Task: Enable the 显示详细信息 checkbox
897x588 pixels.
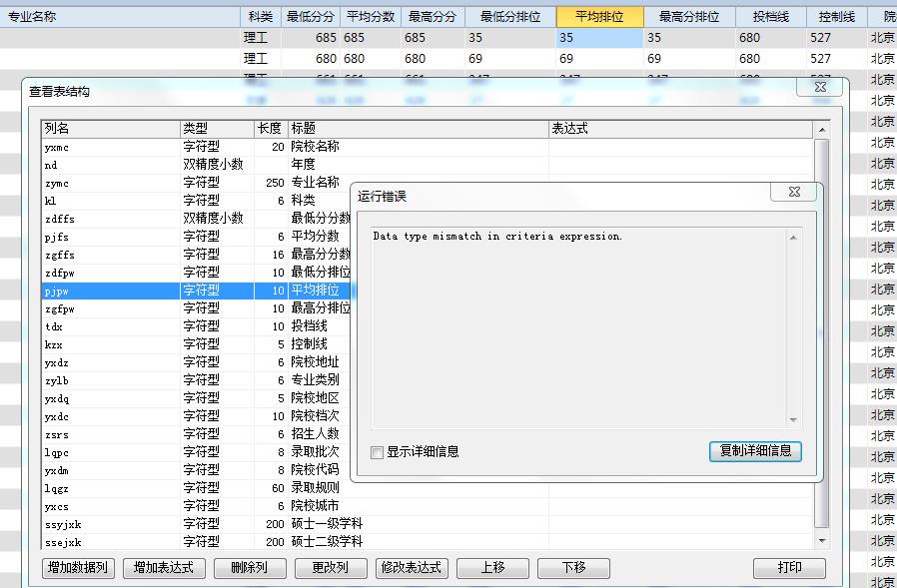Action: pyautogui.click(x=377, y=452)
